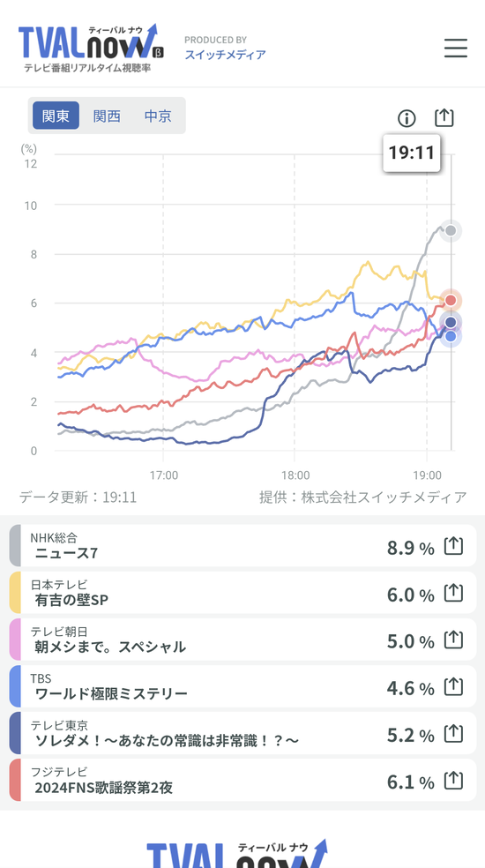The image size is (485, 868).
Task: Click the gray NHK総合 color bar
Action: 16,546
